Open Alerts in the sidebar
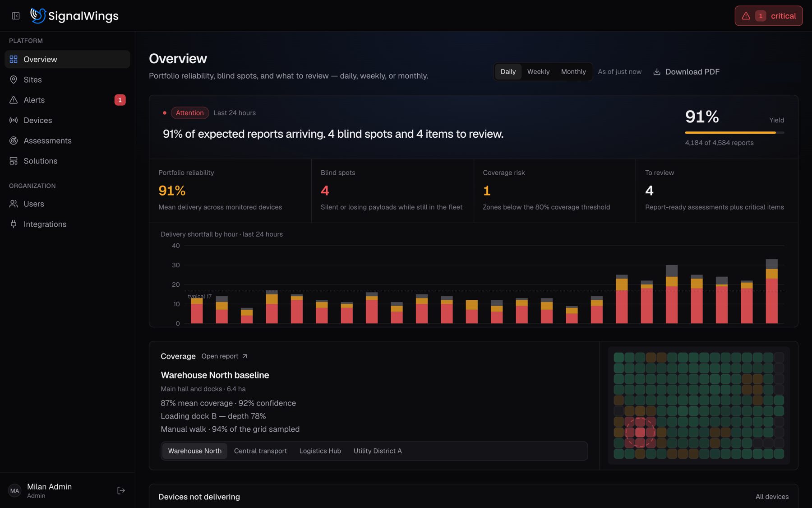812x508 pixels. (67, 100)
